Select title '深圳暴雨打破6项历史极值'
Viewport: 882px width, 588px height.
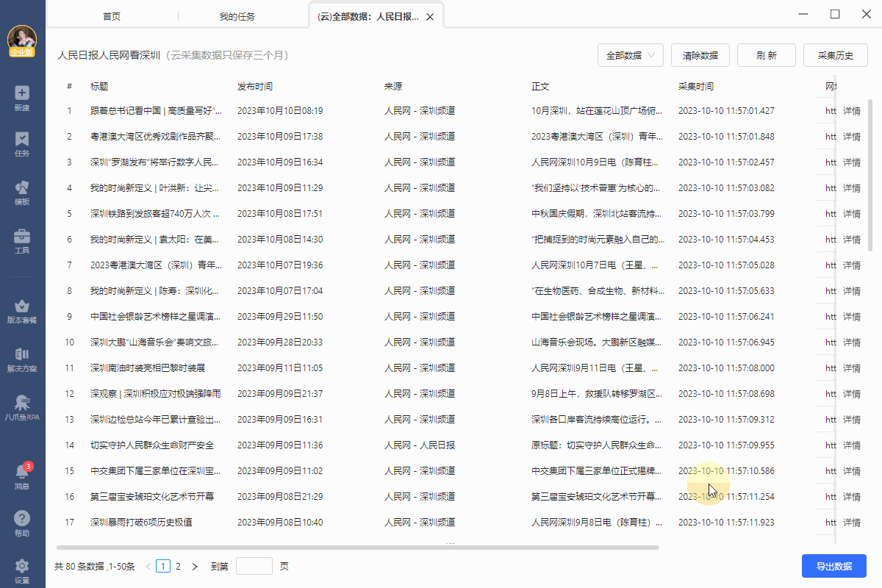141,523
